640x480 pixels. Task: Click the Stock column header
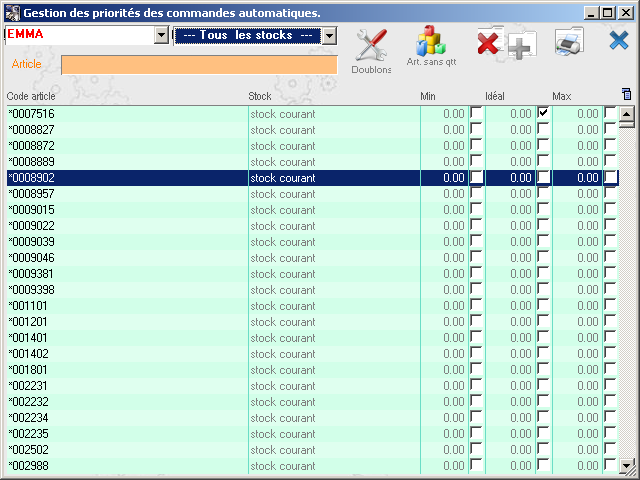[x=260, y=96]
